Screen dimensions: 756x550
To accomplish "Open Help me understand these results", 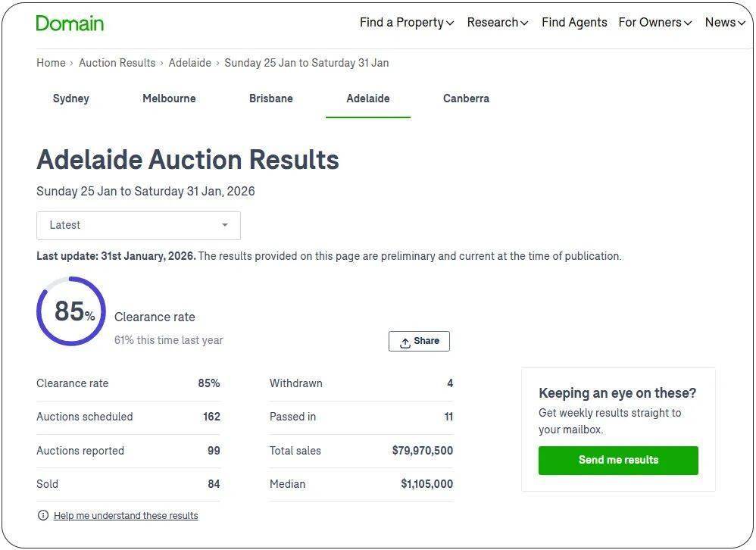I will (x=126, y=516).
